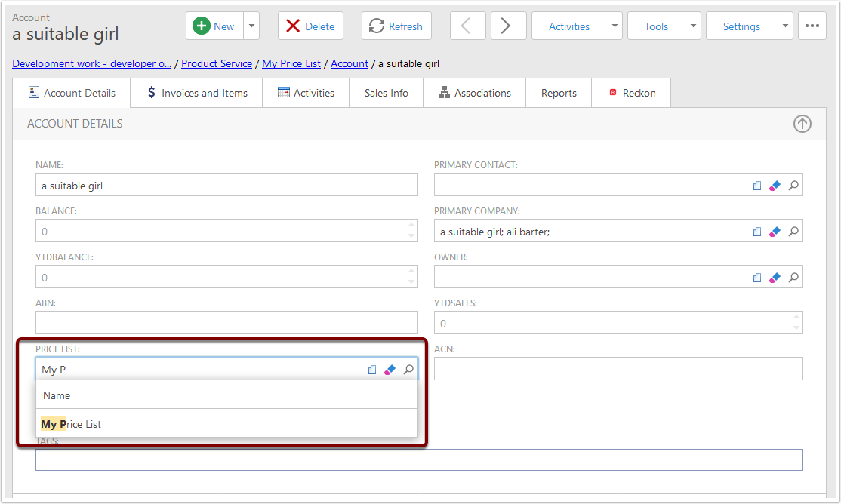Switch to the Reckon tab
The height and width of the screenshot is (504, 841).
632,93
